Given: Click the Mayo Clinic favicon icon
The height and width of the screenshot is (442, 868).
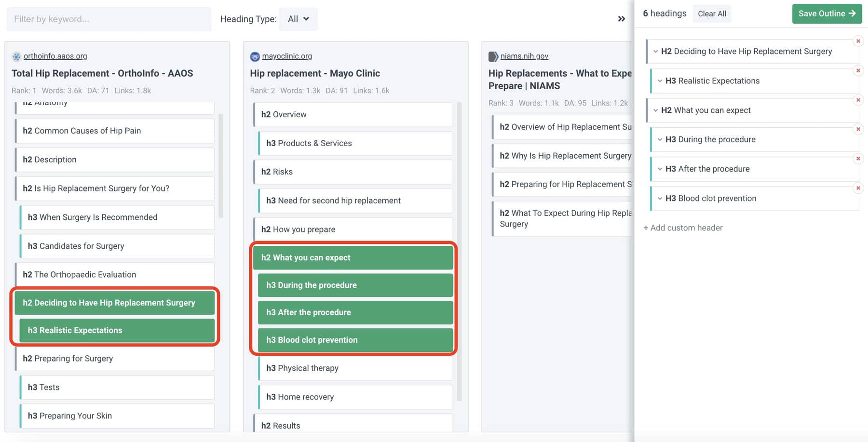Looking at the screenshot, I should (x=255, y=56).
